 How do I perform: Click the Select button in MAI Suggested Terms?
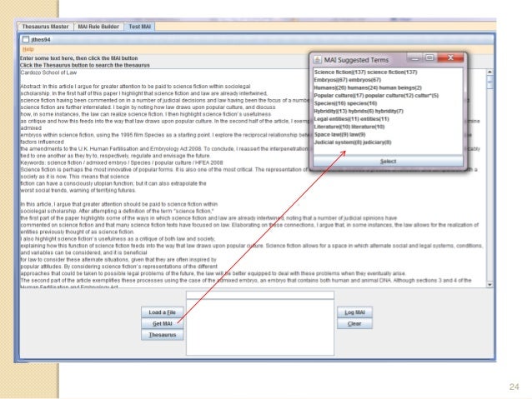388,162
